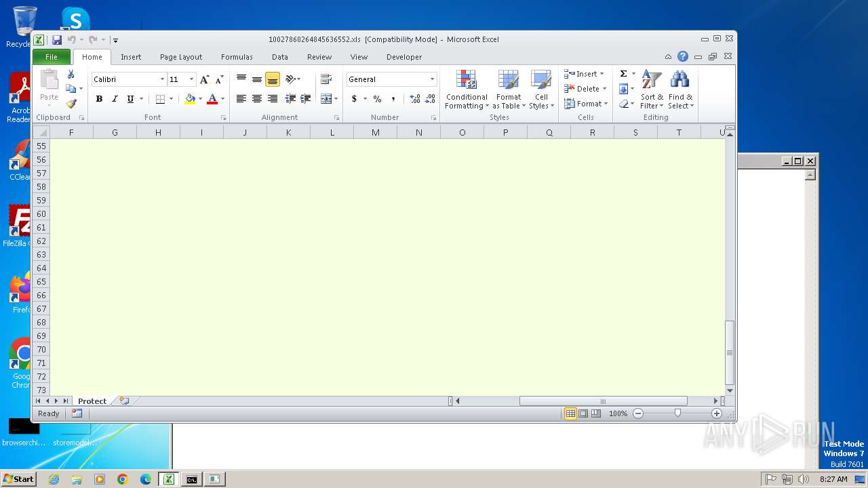The width and height of the screenshot is (868, 488).
Task: Click the Save icon in quick access toolbar
Action: point(57,40)
